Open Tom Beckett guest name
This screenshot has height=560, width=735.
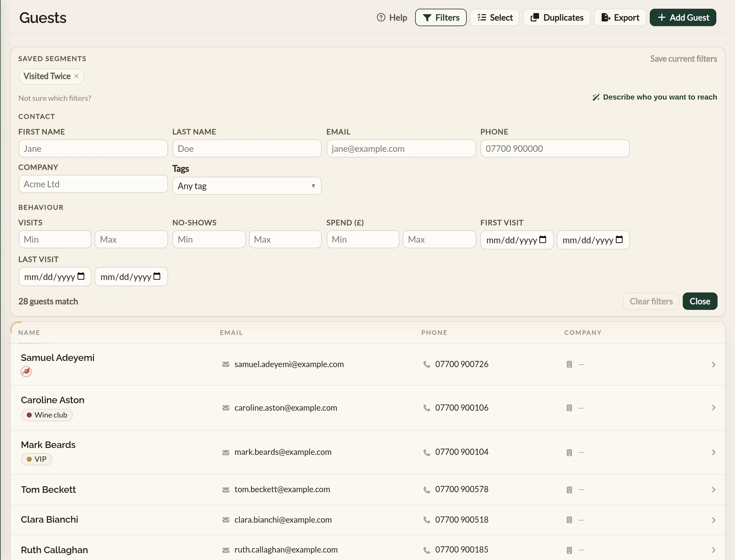coord(48,489)
